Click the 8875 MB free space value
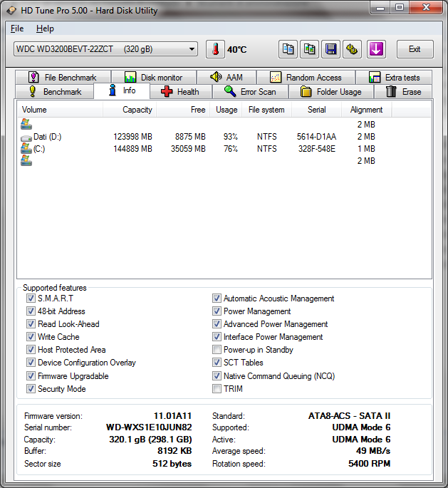The image size is (448, 488). coord(190,137)
